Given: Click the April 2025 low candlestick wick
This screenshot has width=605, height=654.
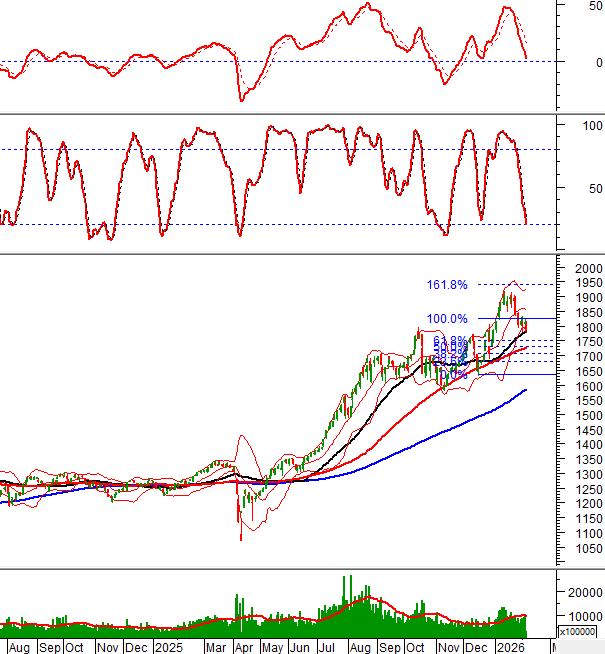Looking at the screenshot, I should 240,535.
